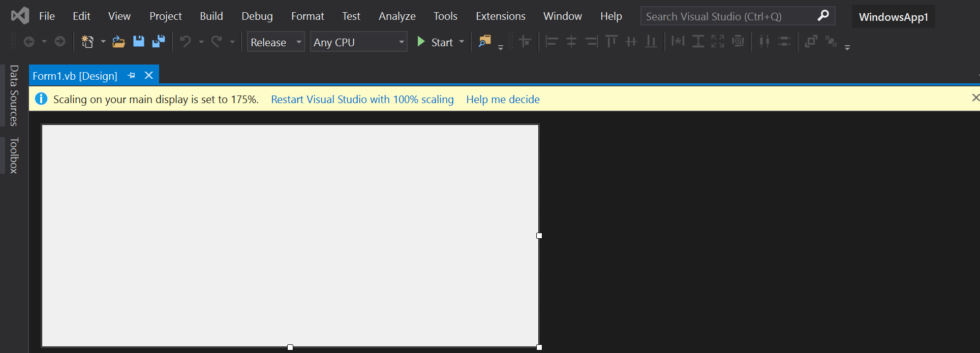Click the Align Centers icon
The image size is (980, 353).
point(571,41)
